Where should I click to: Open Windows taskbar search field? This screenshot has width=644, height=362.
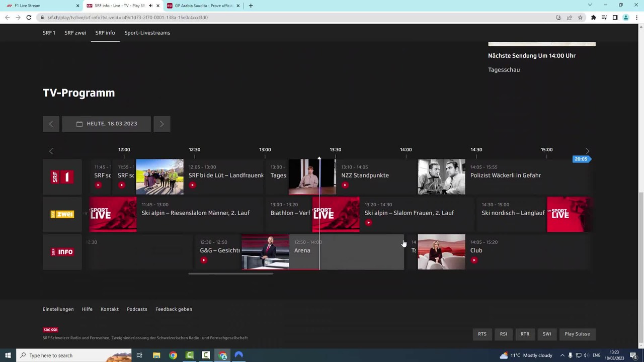click(x=74, y=355)
